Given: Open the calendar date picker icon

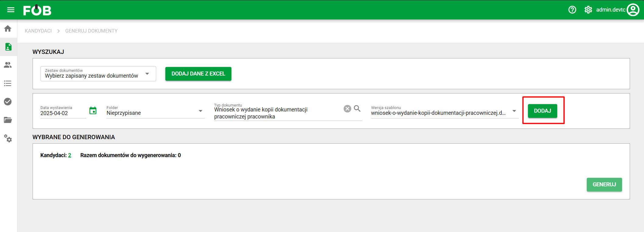Looking at the screenshot, I should (93, 111).
